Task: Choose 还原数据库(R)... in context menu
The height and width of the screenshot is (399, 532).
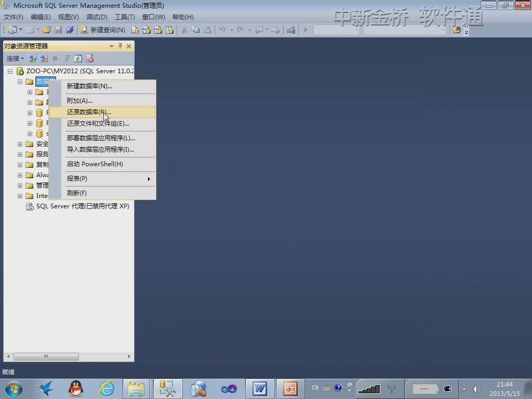Action: click(102, 112)
